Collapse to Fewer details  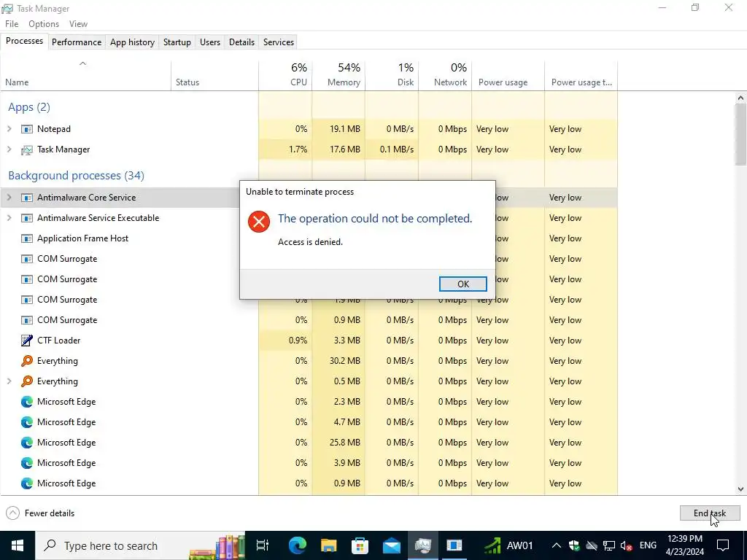tap(41, 513)
